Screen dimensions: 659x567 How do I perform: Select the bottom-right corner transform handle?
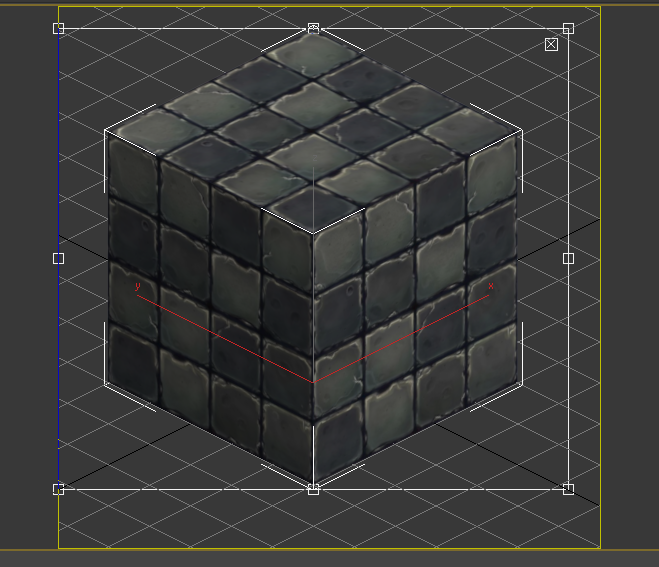pyautogui.click(x=568, y=489)
